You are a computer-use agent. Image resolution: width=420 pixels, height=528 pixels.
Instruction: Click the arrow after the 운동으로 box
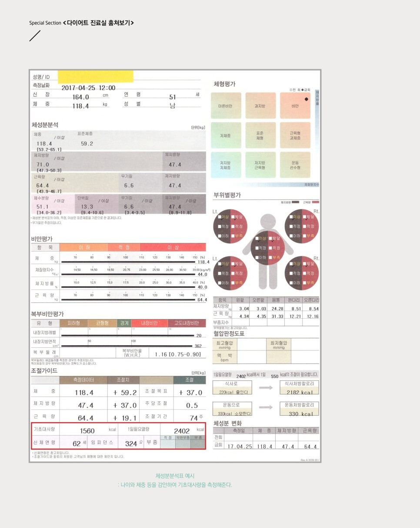[x=266, y=408]
